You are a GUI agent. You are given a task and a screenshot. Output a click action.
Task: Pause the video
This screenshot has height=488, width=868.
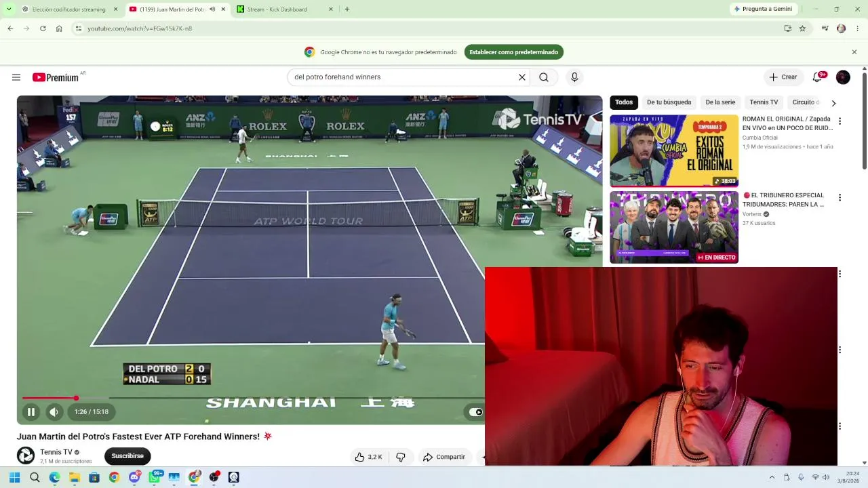coord(31,411)
